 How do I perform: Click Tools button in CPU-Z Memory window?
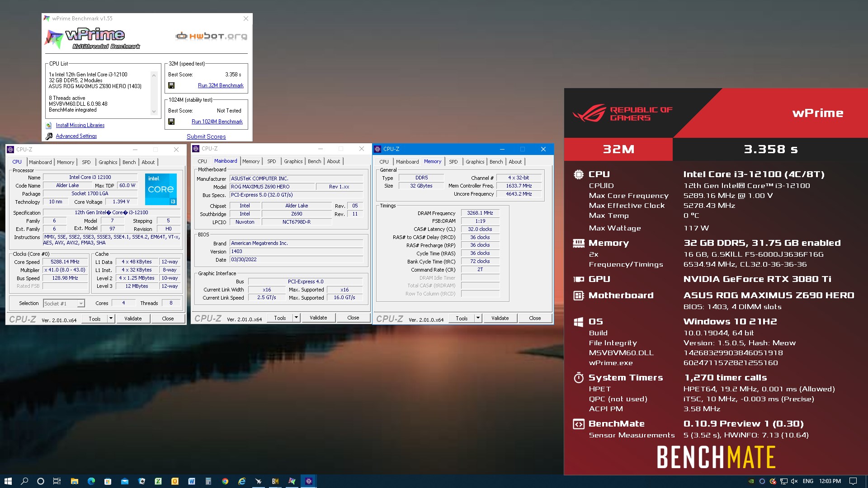coord(462,318)
